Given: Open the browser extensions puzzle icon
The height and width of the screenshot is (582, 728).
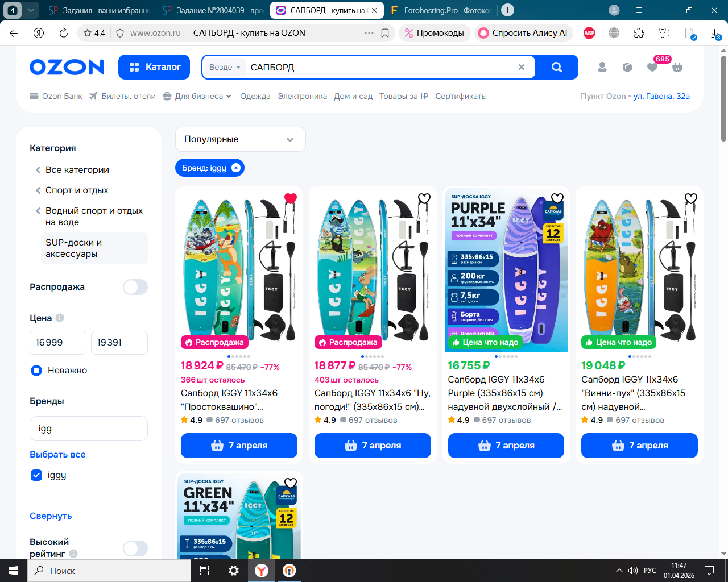Looking at the screenshot, I should [x=639, y=33].
